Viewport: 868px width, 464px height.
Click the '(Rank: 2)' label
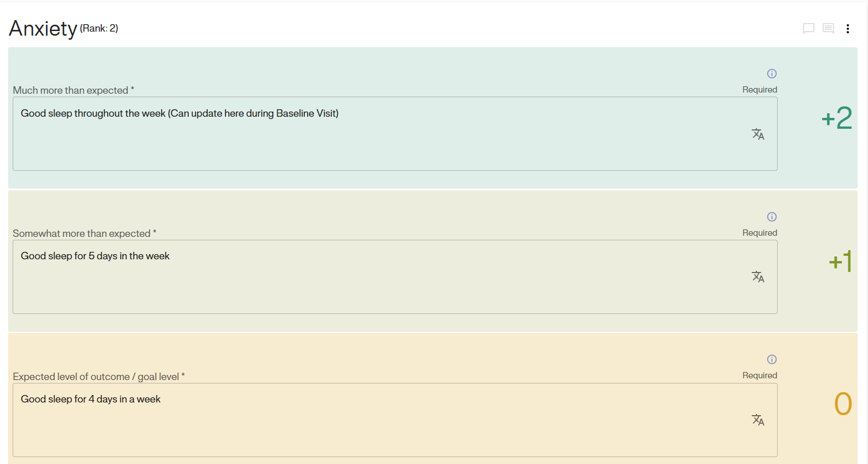(x=99, y=28)
